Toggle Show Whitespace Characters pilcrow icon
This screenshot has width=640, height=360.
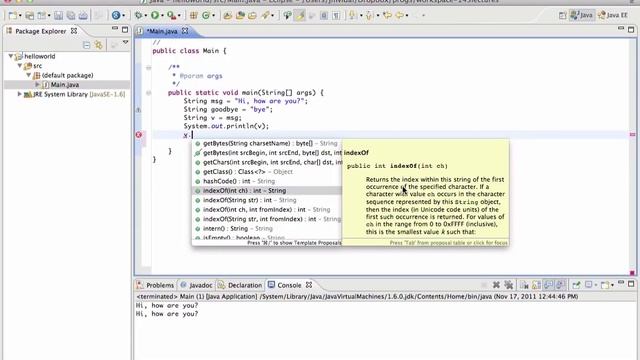[x=336, y=16]
